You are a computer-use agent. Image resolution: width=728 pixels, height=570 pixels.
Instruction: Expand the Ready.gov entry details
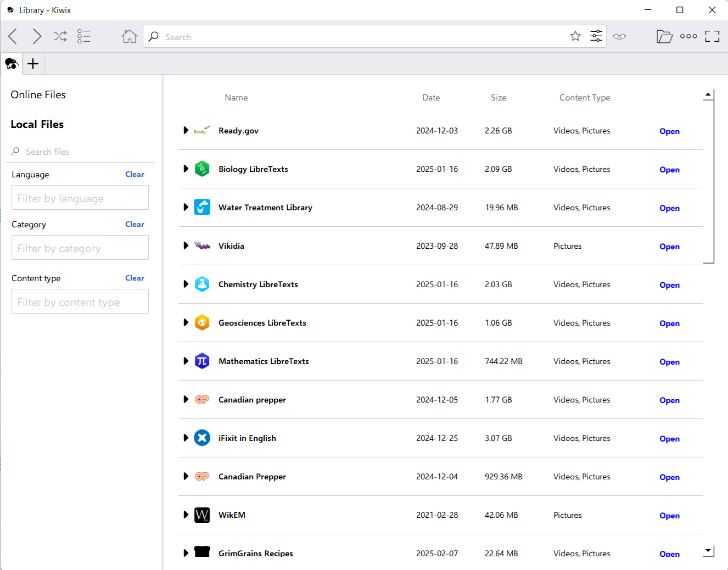point(186,131)
